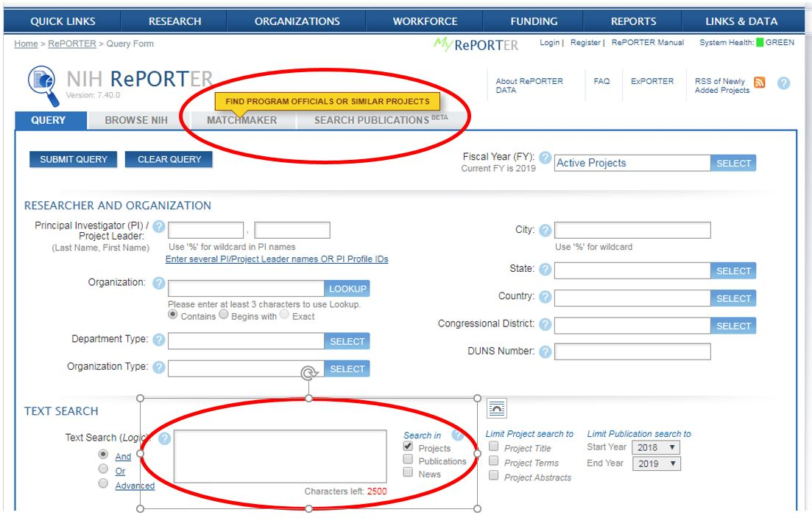
Task: Select the Contains radio option
Action: click(173, 315)
